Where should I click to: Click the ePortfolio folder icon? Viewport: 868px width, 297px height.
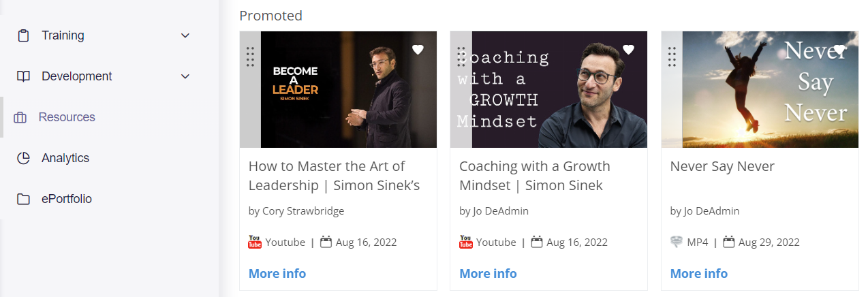tap(24, 199)
